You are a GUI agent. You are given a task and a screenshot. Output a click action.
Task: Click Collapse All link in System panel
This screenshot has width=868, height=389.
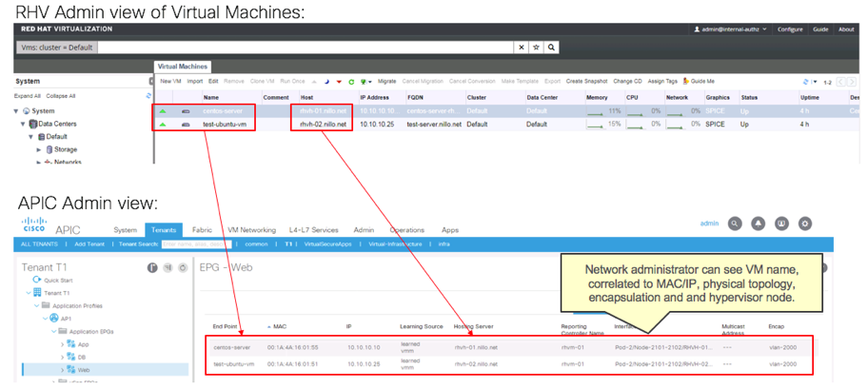click(x=60, y=96)
